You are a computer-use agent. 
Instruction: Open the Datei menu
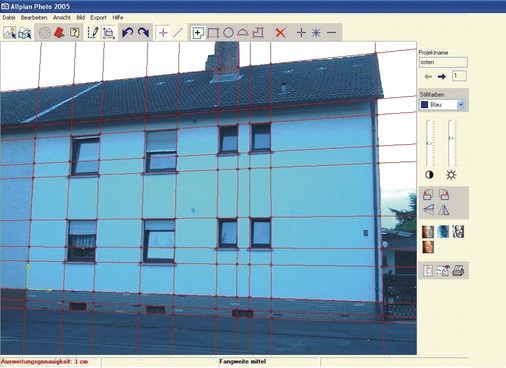[x=9, y=17]
